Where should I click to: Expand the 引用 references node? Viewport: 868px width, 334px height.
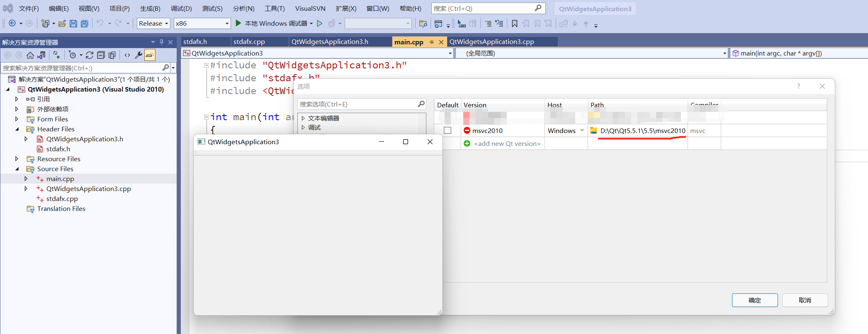tap(17, 99)
